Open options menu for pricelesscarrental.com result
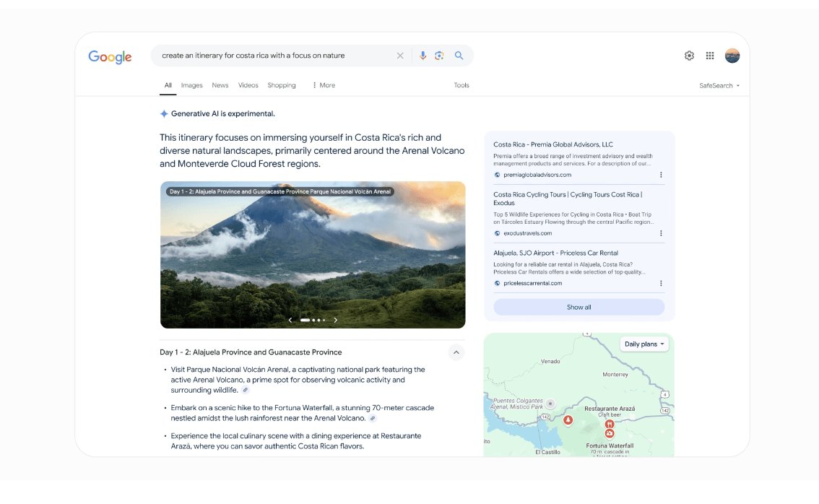 [661, 283]
